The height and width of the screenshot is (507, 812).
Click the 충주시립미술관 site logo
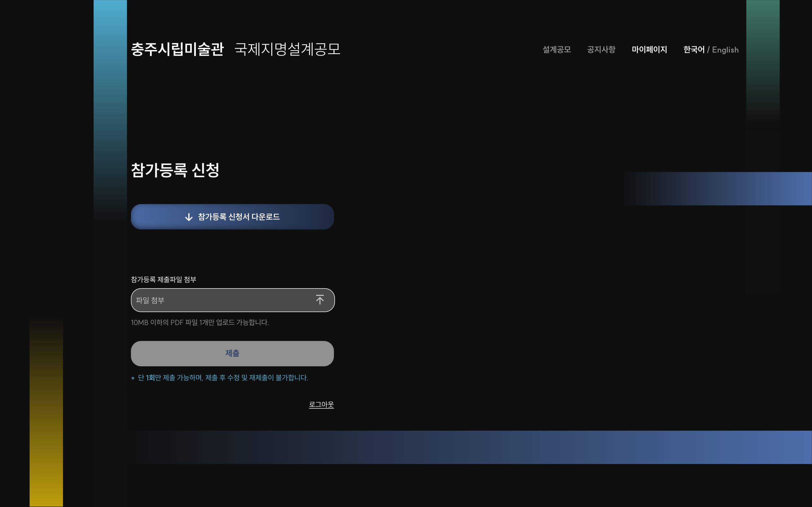(x=177, y=49)
